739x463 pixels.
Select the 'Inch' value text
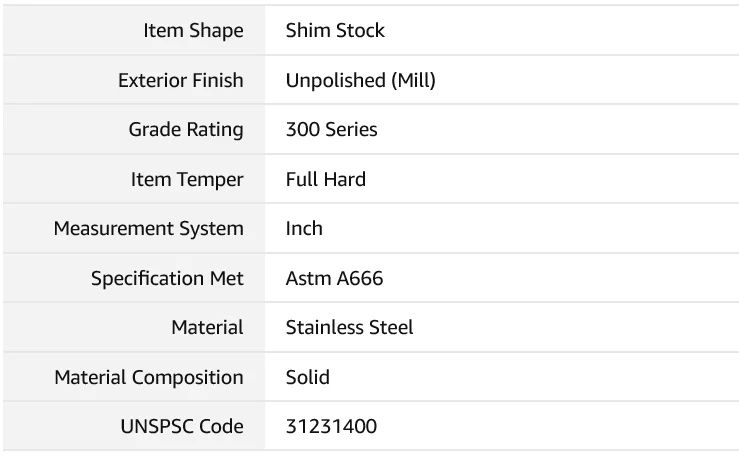[x=304, y=229]
